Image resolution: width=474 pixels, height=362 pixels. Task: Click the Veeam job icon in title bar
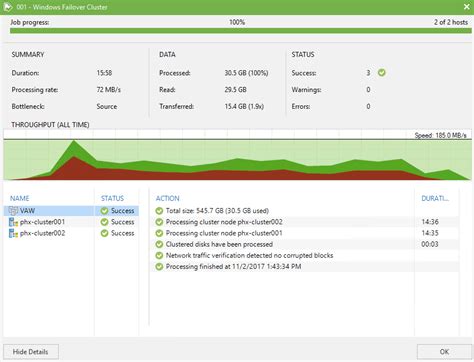pyautogui.click(x=7, y=7)
